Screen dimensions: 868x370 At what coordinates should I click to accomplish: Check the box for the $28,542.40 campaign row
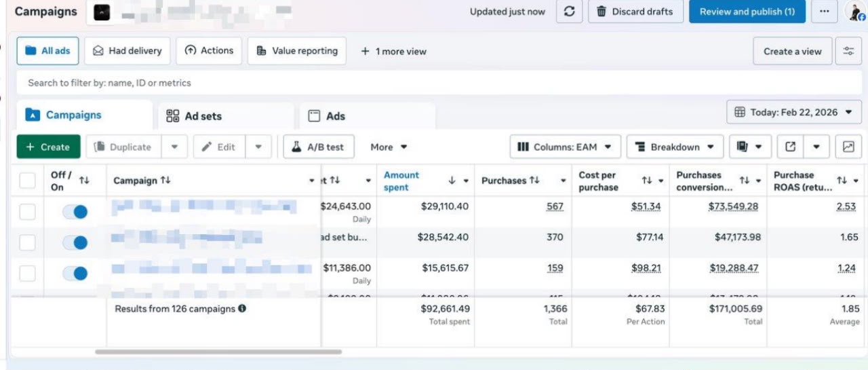pos(27,242)
